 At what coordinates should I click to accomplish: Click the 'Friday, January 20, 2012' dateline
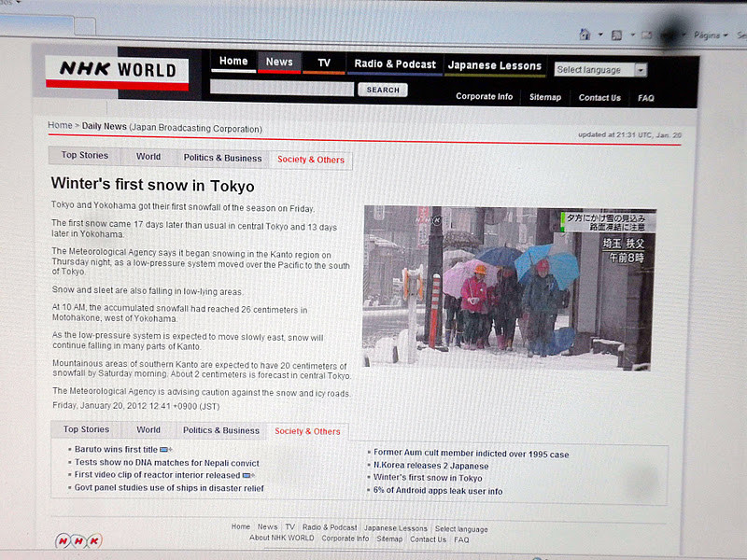point(135,406)
